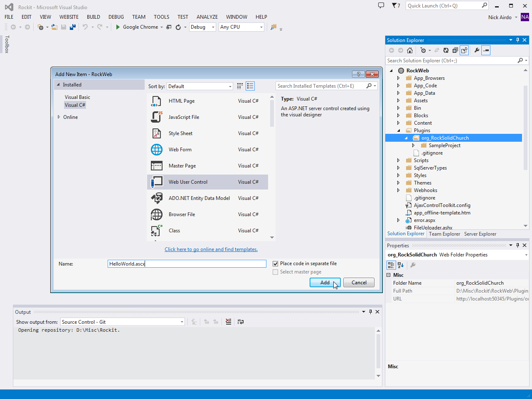Open Show output from Source Control dropdown
The width and height of the screenshot is (532, 399).
point(123,322)
